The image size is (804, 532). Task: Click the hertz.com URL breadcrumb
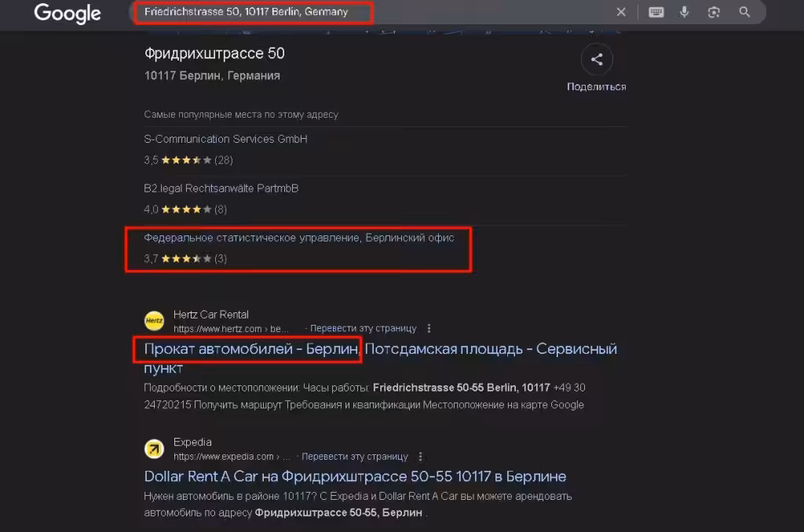click(231, 329)
